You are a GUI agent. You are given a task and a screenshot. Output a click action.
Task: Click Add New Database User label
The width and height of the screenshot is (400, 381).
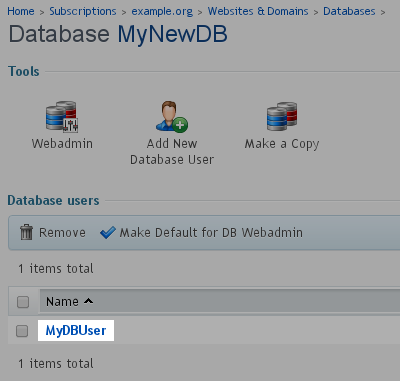point(172,152)
